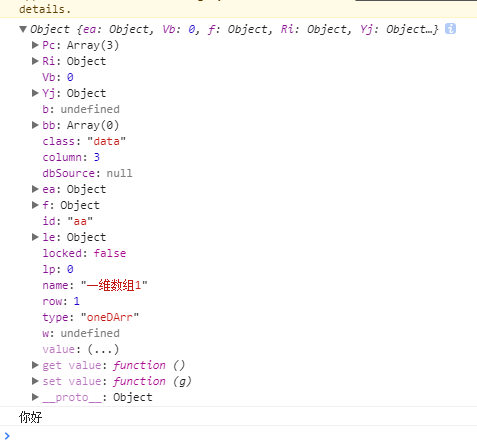The image size is (477, 447).
Task: Expand the f: Object property
Action: pos(35,205)
